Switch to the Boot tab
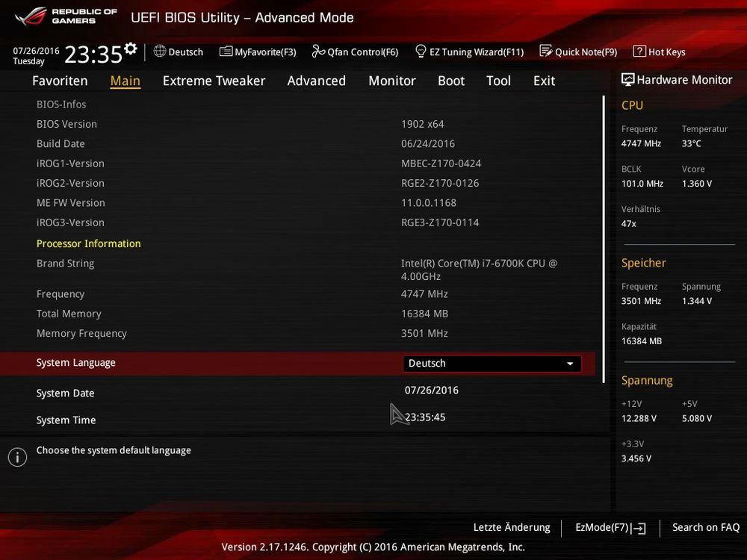 tap(451, 81)
